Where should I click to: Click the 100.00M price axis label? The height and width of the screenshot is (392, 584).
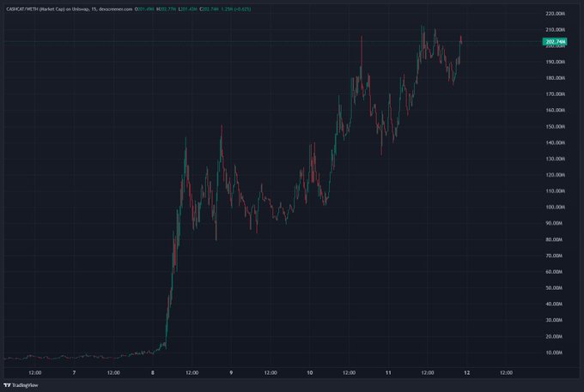[x=555, y=208]
